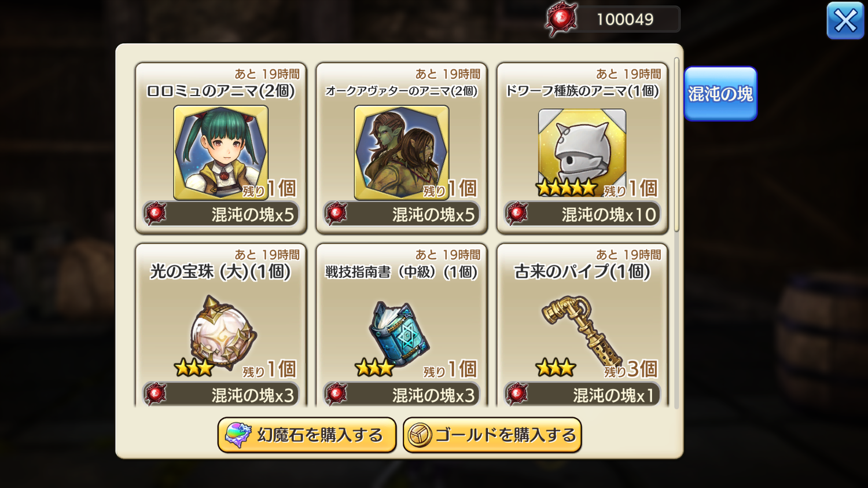
Task: Tap the red chaos lump currency icon
Action: point(561,19)
